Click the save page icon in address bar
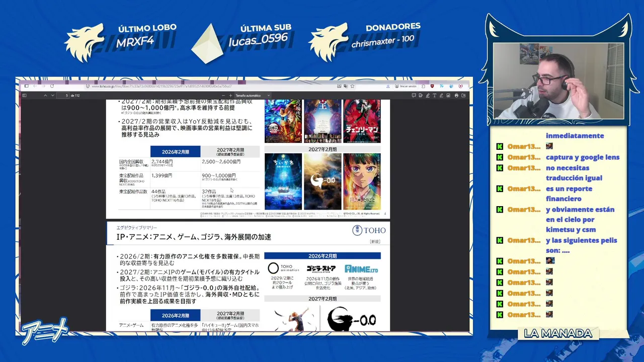 (x=339, y=86)
